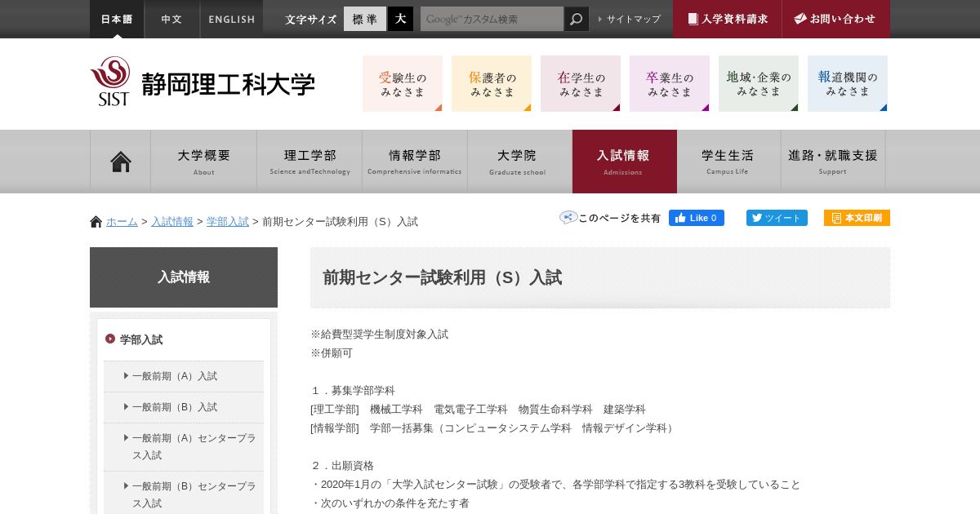Screen dimensions: 980x514
Task: Open 情報学部 menu item
Action: click(415, 162)
